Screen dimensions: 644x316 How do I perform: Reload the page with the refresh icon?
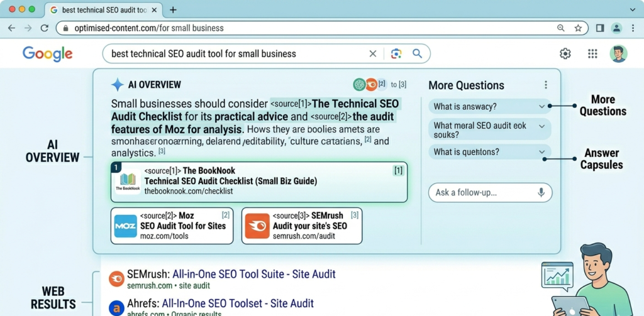tap(45, 28)
